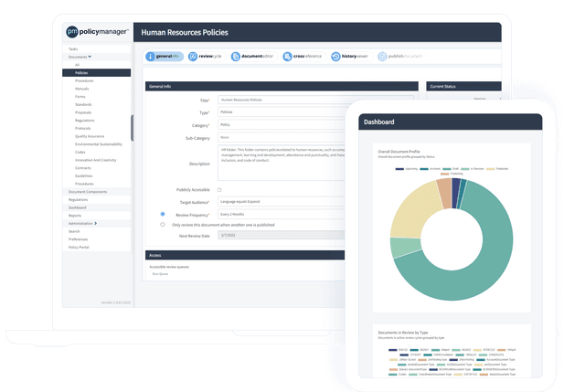The image size is (585, 392).
Task: Open Quality Assurance in the sidebar
Action: click(90, 136)
